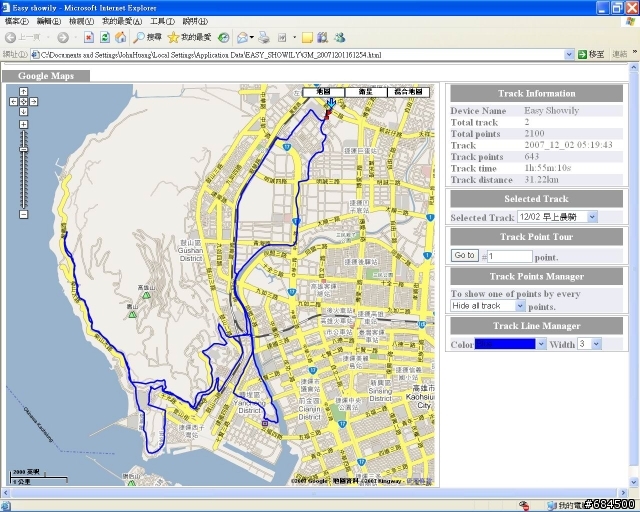Image resolution: width=640 pixels, height=512 pixels.
Task: Click the Edit page icon
Action: [x=282, y=38]
